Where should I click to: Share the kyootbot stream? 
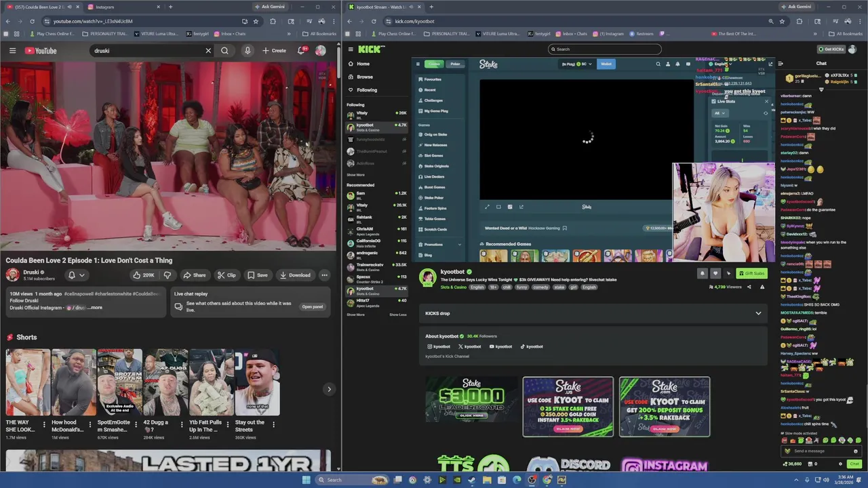pos(749,287)
